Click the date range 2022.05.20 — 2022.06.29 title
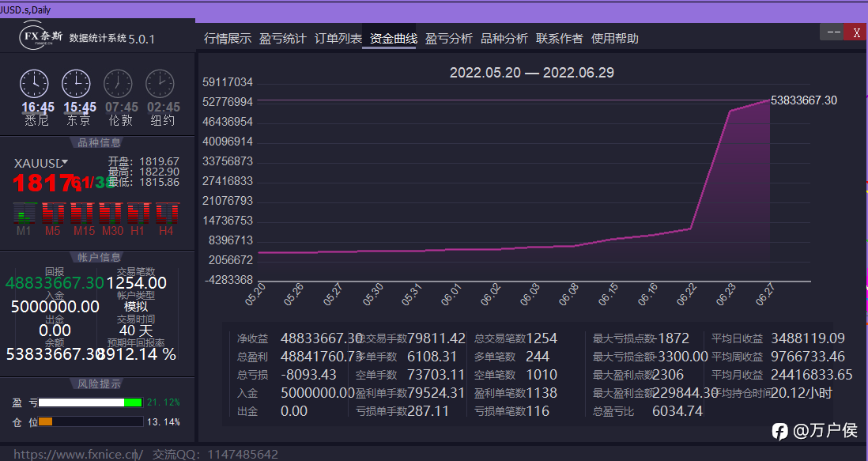 [x=531, y=73]
